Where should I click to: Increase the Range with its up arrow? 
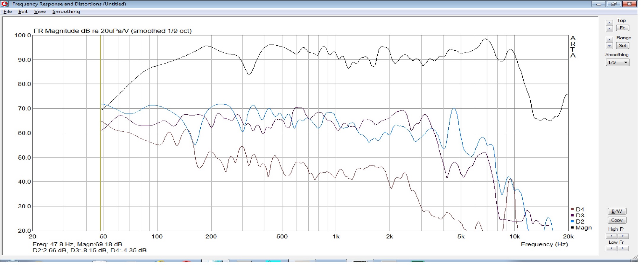coord(609,40)
